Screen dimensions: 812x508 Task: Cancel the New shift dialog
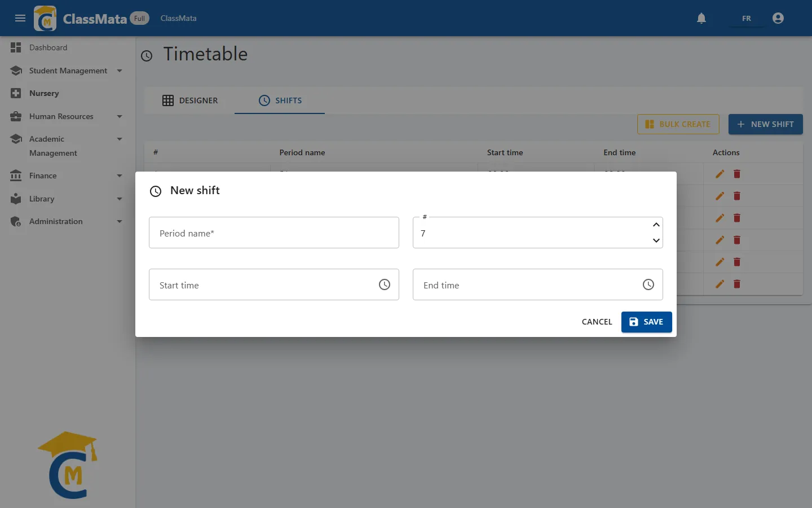[x=597, y=322]
